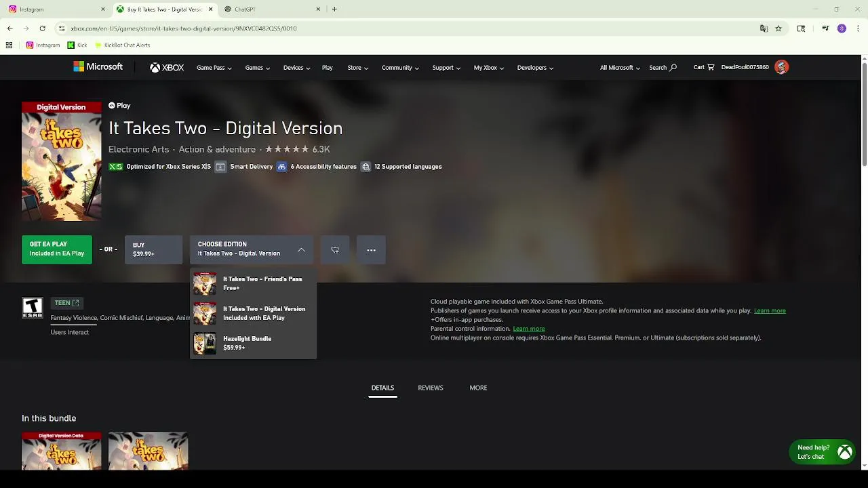Screen dimensions: 868x488
Task: Select It Takes Two Digital Version edition
Action: [253, 313]
